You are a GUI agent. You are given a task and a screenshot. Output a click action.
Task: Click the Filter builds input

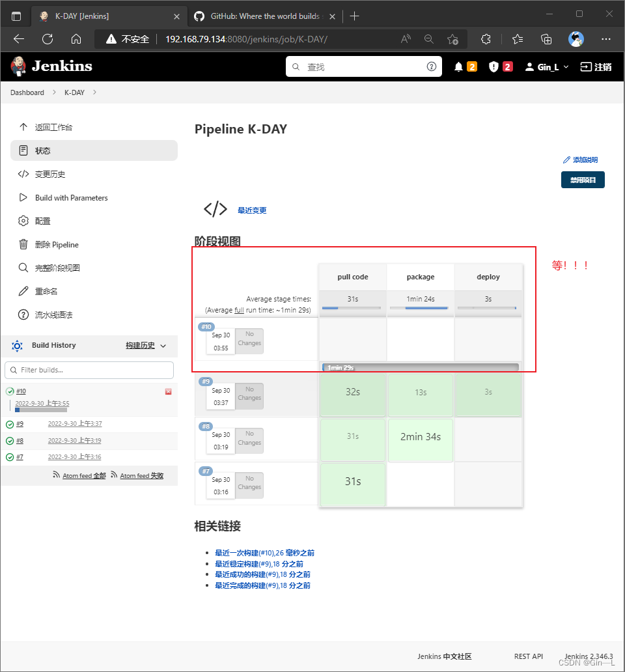[x=89, y=370]
